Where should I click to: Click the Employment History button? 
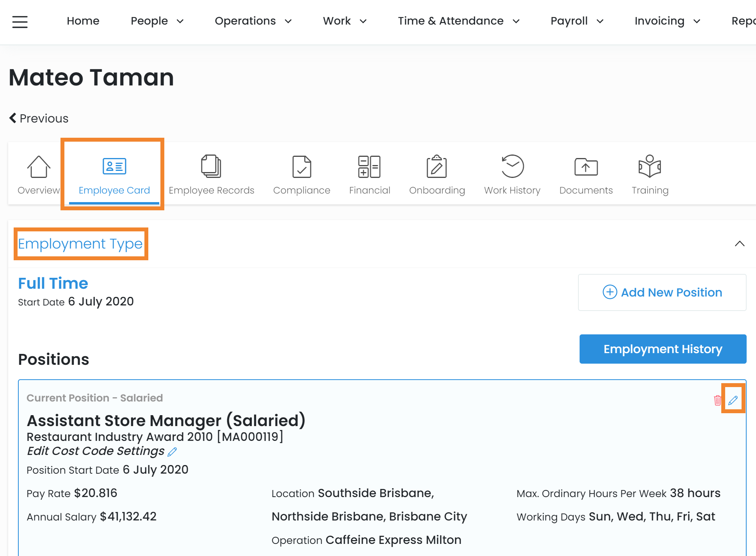click(x=662, y=349)
